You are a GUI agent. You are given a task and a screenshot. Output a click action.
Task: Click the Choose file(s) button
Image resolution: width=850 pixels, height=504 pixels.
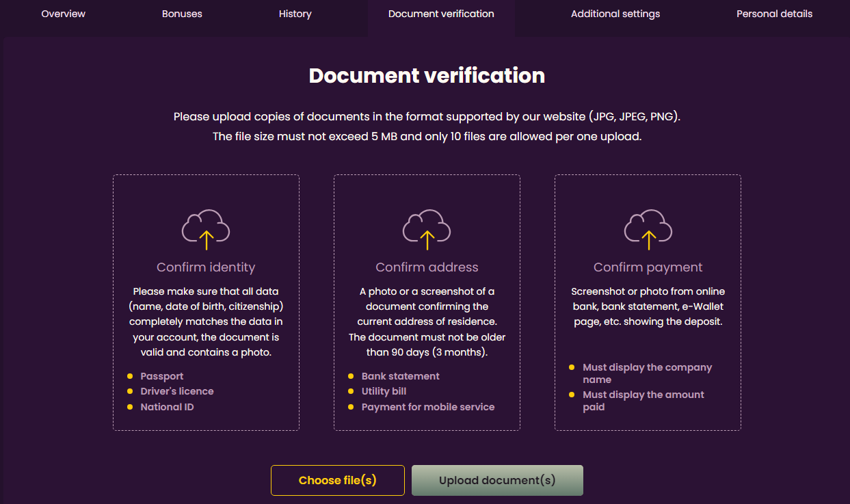337,480
